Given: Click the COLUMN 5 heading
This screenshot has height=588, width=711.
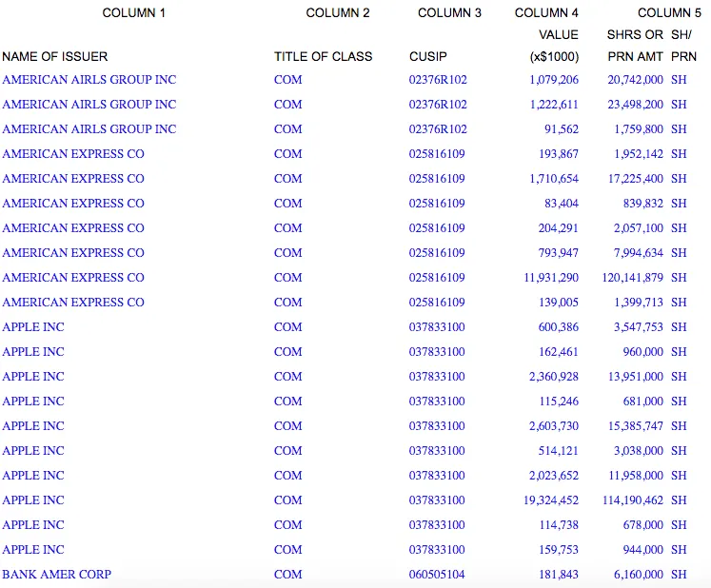Looking at the screenshot, I should 669,13.
